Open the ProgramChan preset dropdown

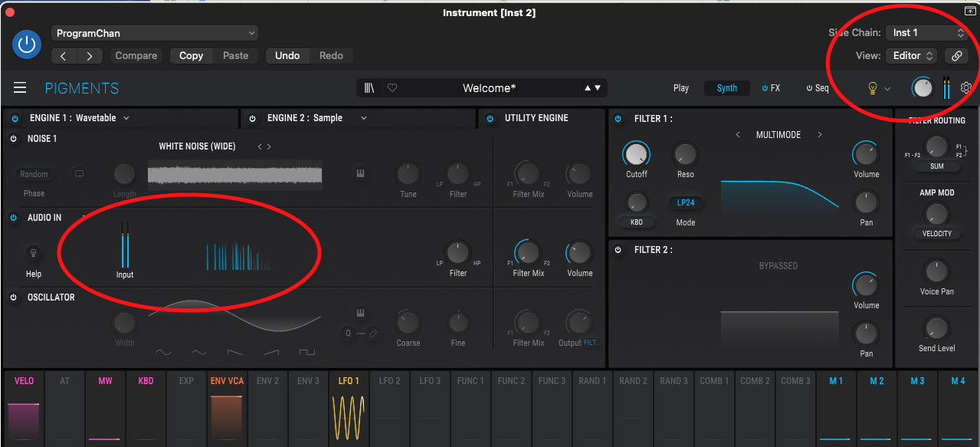155,33
